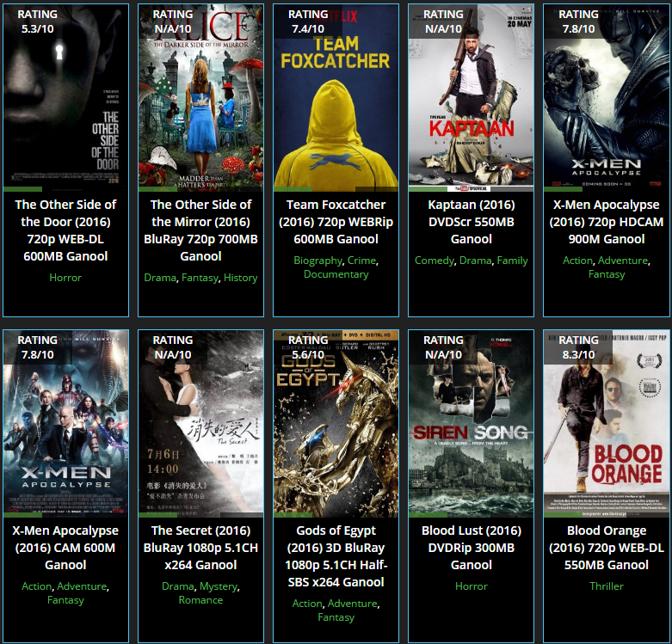This screenshot has width=672, height=644.
Task: Open the Kaptaan movie poster
Action: point(471,98)
